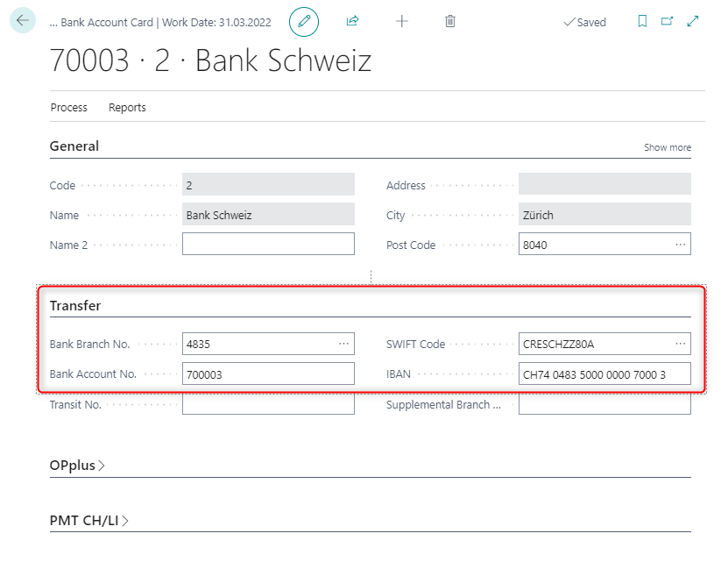Viewport: 728px width, 562px height.
Task: Open the Post Code lookup ellipsis
Action: point(680,245)
